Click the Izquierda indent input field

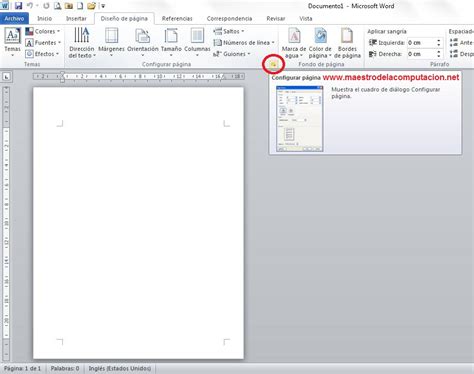(421, 43)
